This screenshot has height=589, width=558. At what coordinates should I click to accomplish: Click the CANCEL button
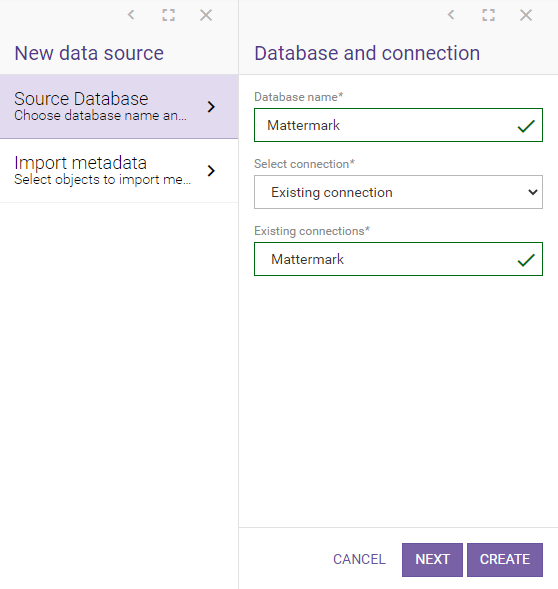359,559
